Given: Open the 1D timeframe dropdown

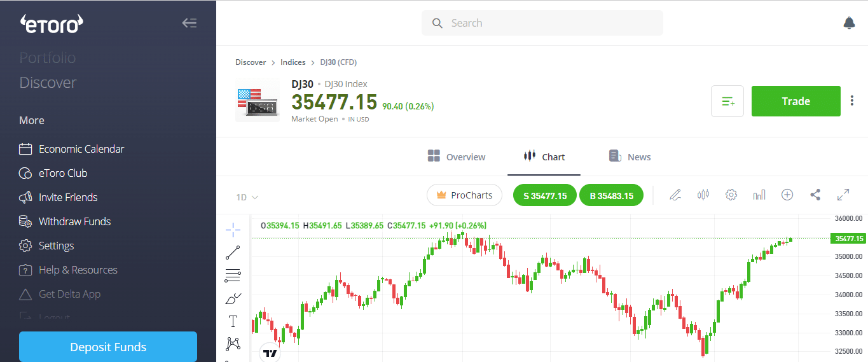Looking at the screenshot, I should [247, 197].
